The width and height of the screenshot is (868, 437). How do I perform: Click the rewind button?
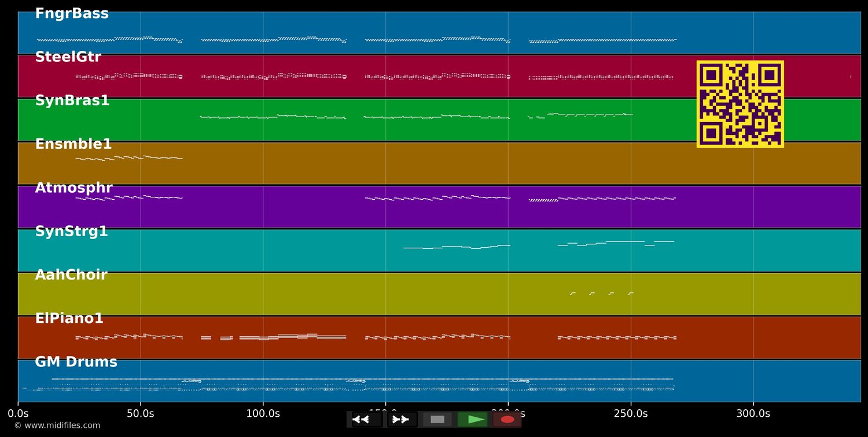point(367,420)
